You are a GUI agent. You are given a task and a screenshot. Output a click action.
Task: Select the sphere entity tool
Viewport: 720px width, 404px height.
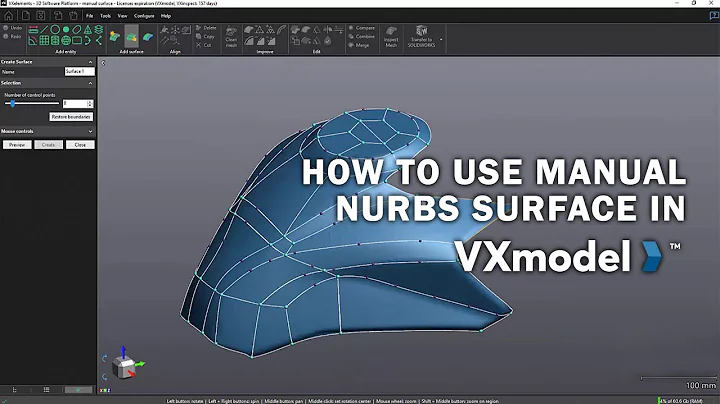[66, 41]
